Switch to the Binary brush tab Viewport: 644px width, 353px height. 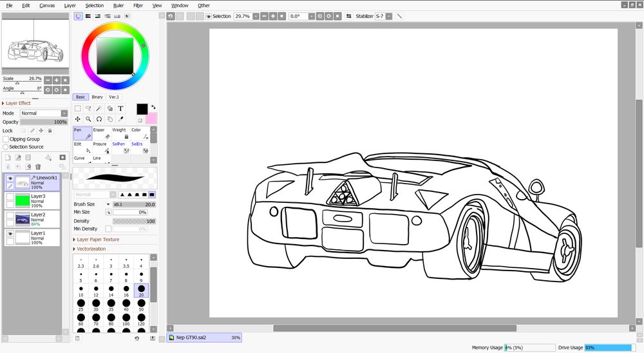pyautogui.click(x=97, y=97)
